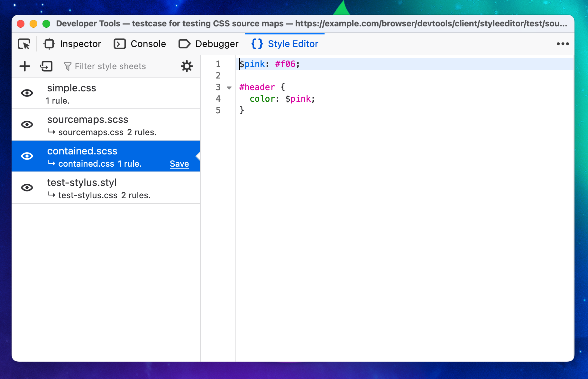Open the DevTools meatball menu
Viewport: 588px width, 379px height.
pyautogui.click(x=562, y=44)
